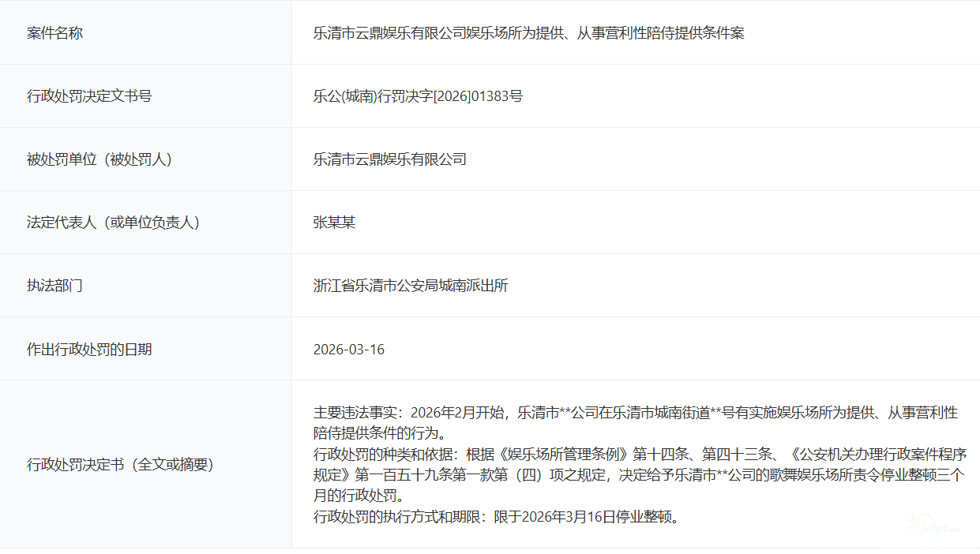Viewport: 980px width, 554px height.
Task: Click the 法定代表人（或单位负责人） label
Action: [x=113, y=223]
